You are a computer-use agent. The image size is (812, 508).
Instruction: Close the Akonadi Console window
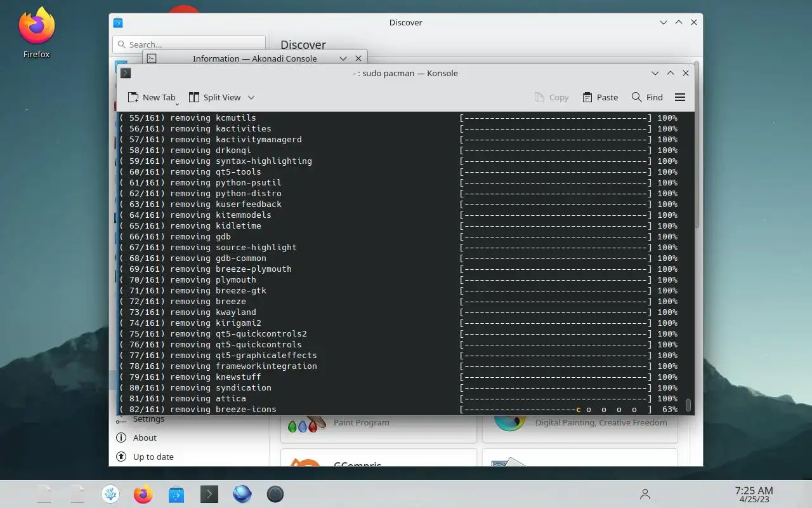358,58
